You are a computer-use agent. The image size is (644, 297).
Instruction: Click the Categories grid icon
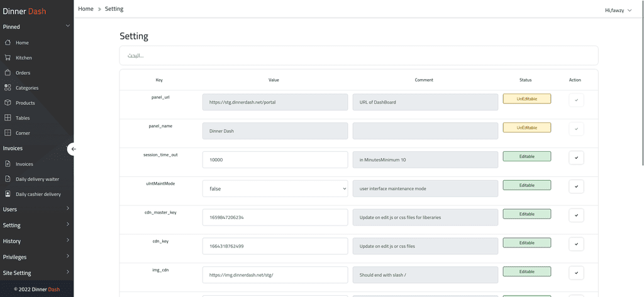coord(8,88)
